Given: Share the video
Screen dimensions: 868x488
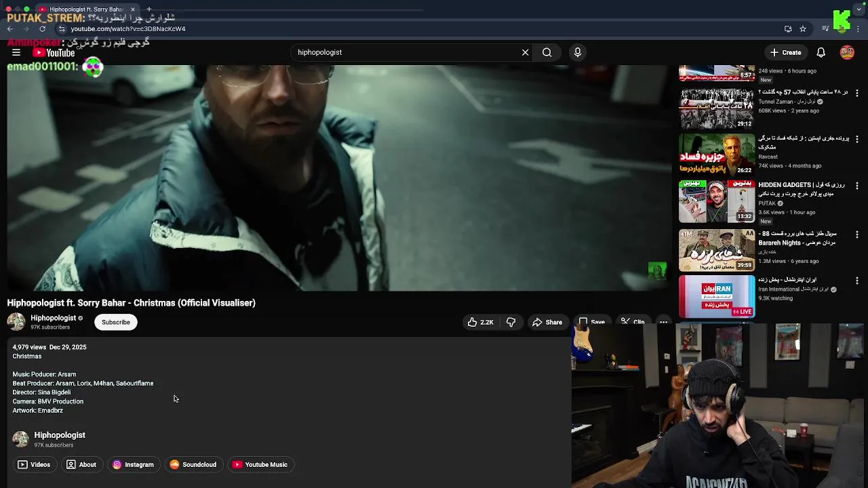Looking at the screenshot, I should tap(547, 322).
